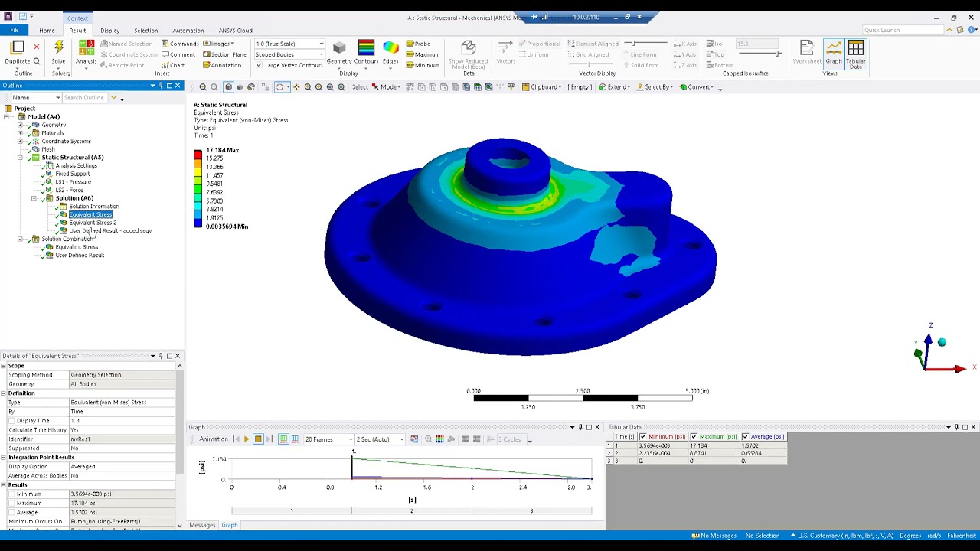Screen dimensions: 980x551
Task: Collapse the Static Structural (A5) tree node
Action: click(x=20, y=158)
